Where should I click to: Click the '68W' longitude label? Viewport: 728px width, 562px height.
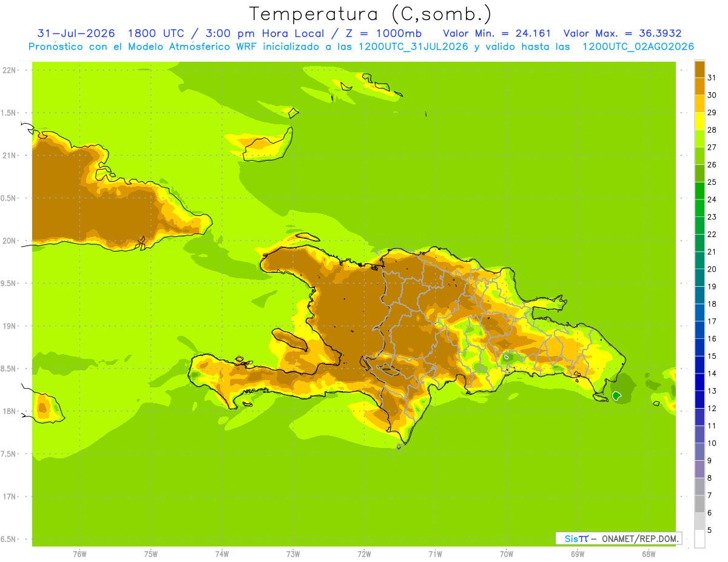pyautogui.click(x=649, y=554)
